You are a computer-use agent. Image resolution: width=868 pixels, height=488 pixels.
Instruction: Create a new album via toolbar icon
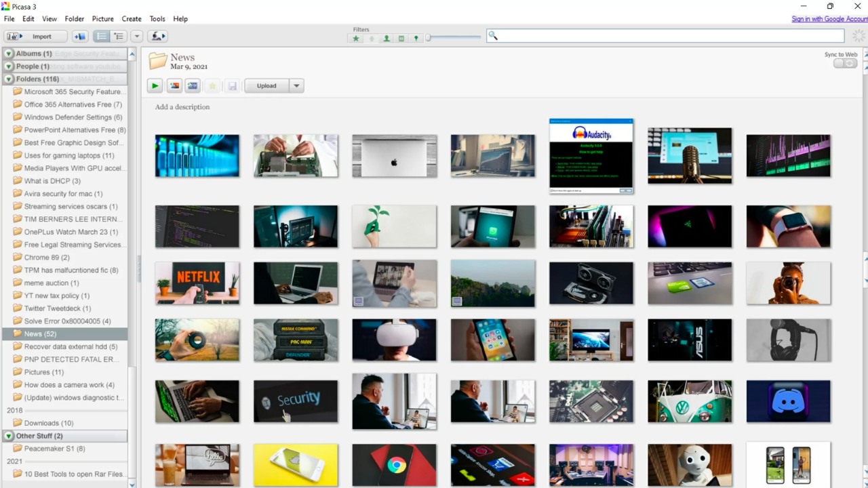point(79,37)
